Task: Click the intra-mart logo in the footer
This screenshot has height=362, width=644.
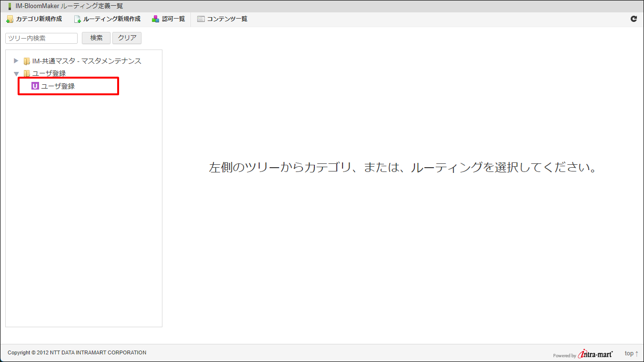Action: [595, 354]
